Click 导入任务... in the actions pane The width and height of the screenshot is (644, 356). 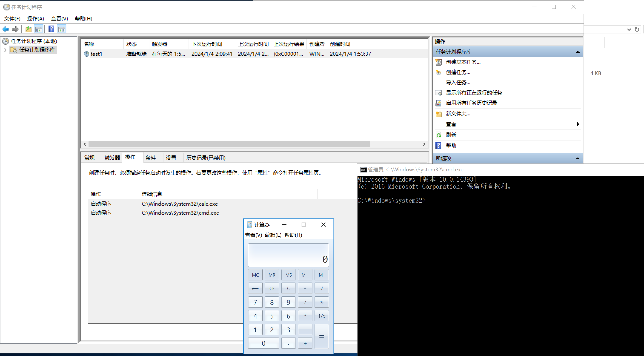[x=458, y=83]
